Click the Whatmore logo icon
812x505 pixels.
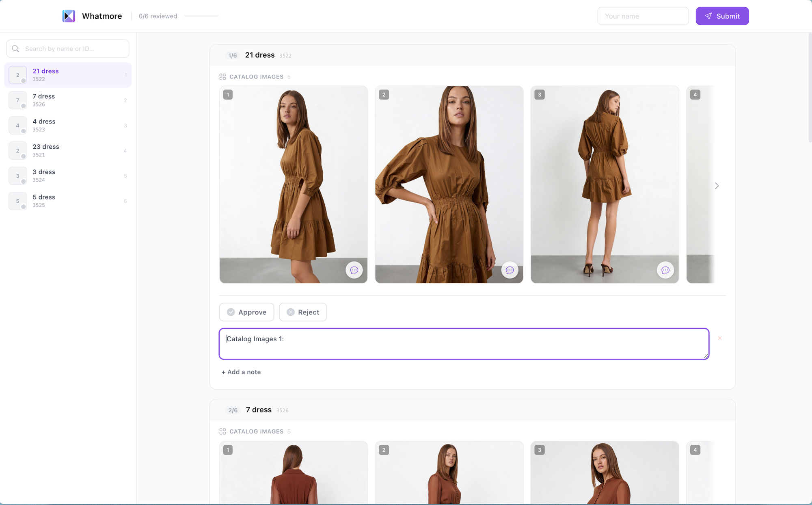[x=69, y=16]
